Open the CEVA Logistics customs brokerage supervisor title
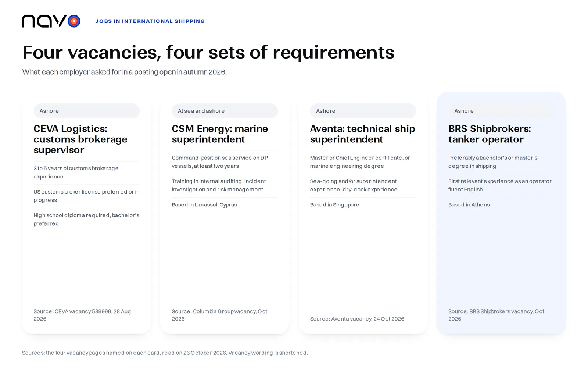This screenshot has height=368, width=588. tap(80, 139)
